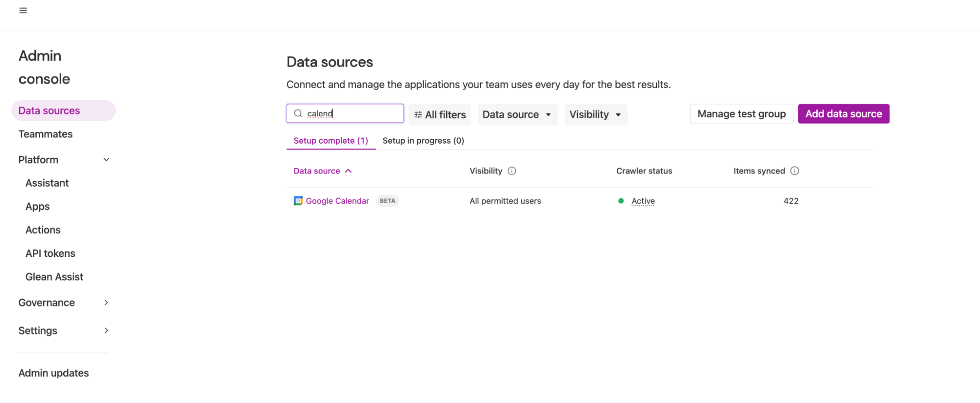This screenshot has width=980, height=403.
Task: Expand the Settings section
Action: pos(64,330)
